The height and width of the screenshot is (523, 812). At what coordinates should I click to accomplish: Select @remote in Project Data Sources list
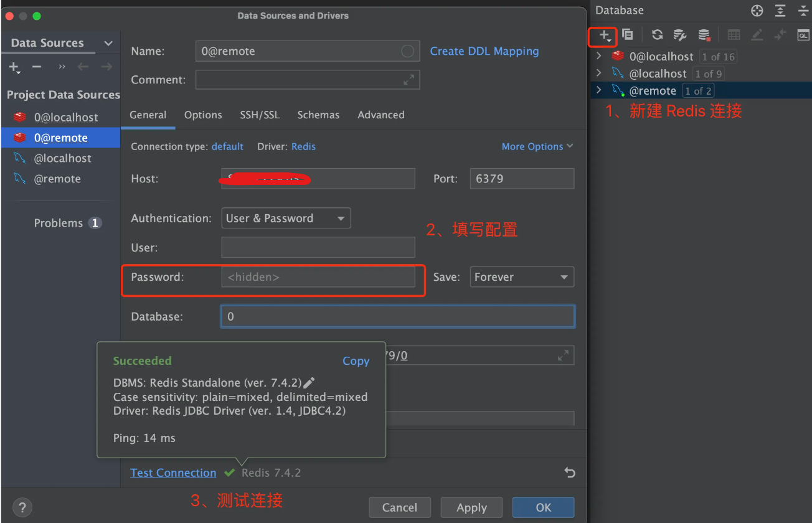pos(60,179)
